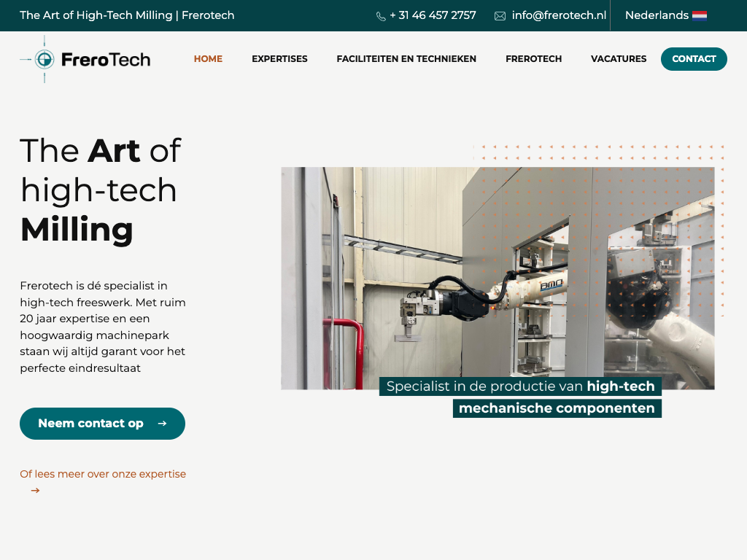The width and height of the screenshot is (747, 560).
Task: Follow the 'Of lees meer over onze expertise' link
Action: point(103,474)
